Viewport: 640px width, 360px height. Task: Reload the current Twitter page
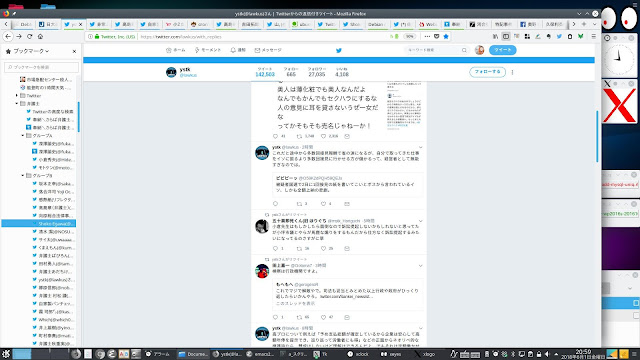(29, 36)
